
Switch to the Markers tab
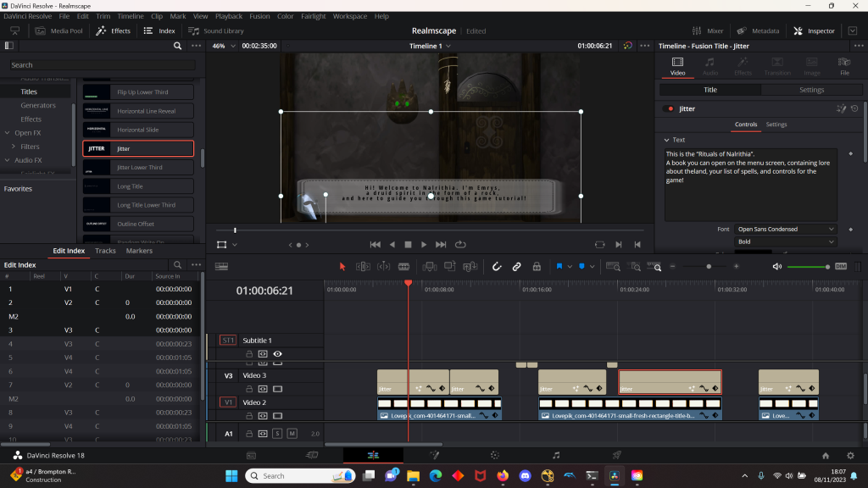139,251
